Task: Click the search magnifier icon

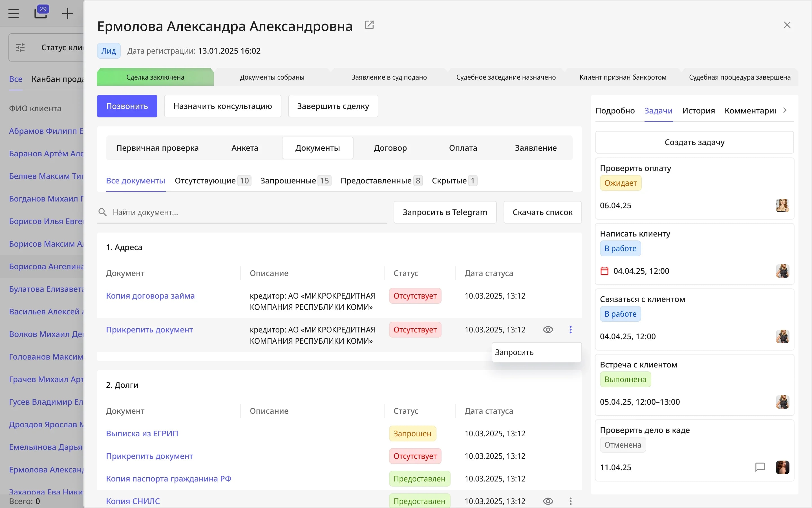Action: (102, 212)
